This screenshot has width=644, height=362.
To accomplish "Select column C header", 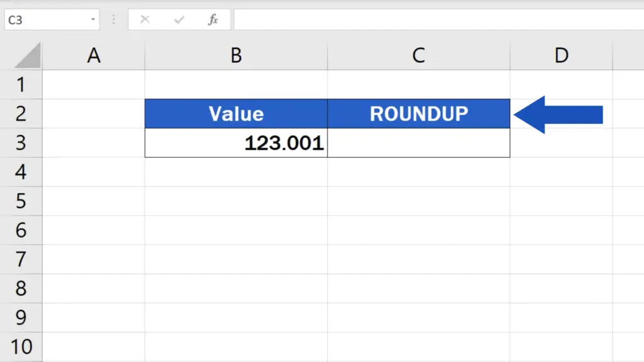I will 418,56.
